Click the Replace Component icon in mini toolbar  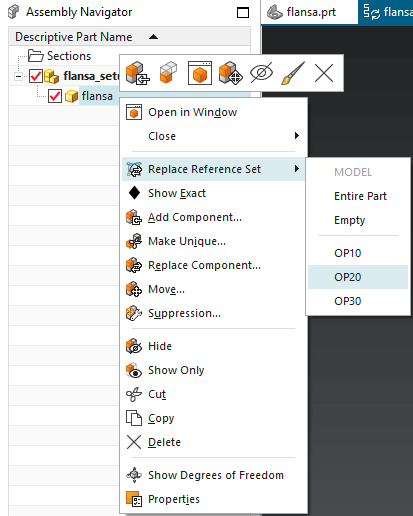(x=138, y=73)
